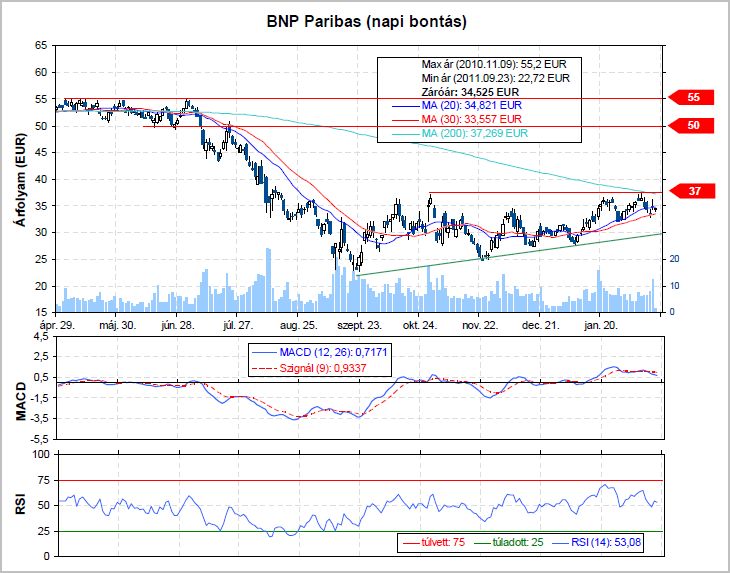Click the "máj. 30." date label

(118, 325)
